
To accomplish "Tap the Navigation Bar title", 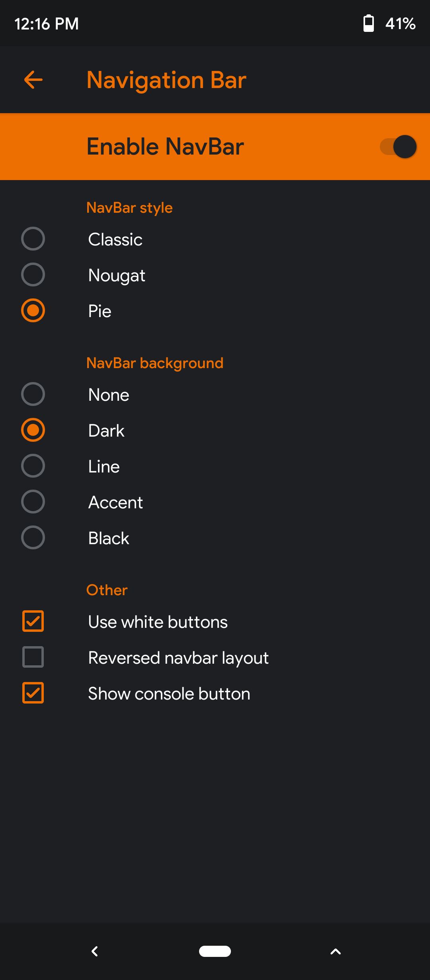I will coord(166,80).
